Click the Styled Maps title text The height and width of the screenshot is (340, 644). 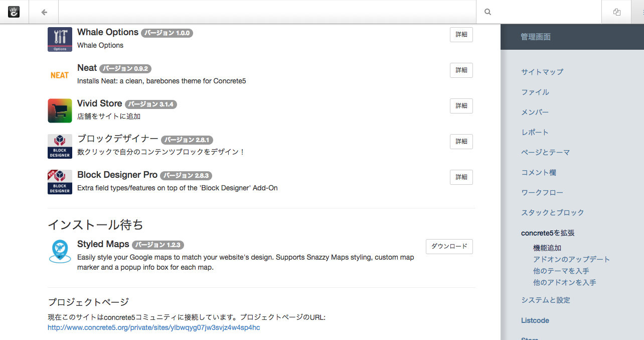[x=103, y=244]
